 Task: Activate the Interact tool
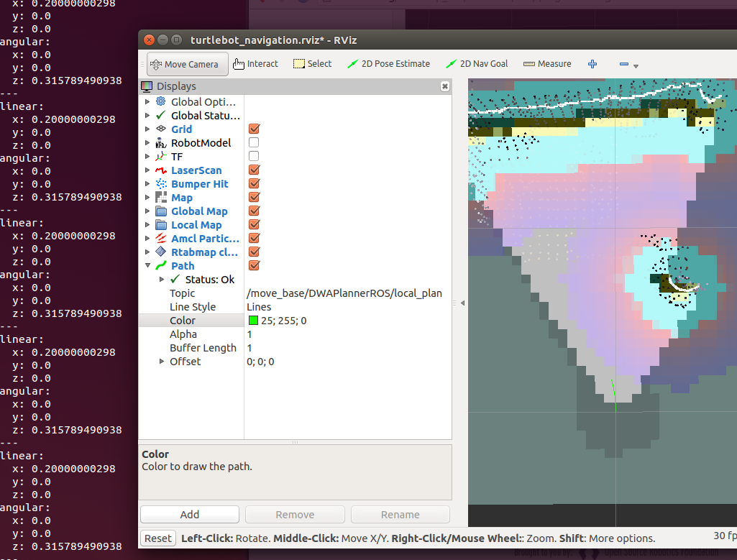(x=256, y=64)
